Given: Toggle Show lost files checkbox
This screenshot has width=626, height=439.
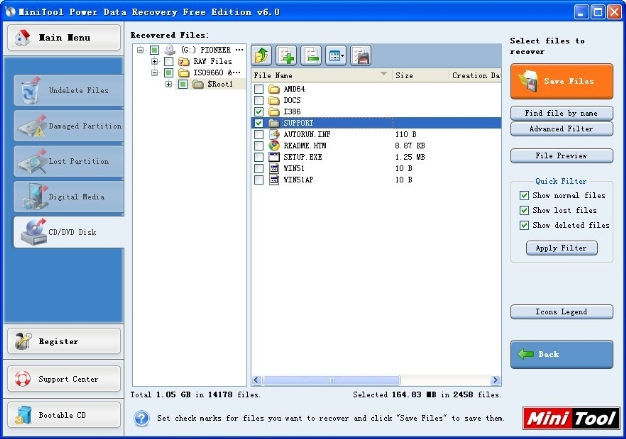Looking at the screenshot, I should tap(524, 210).
